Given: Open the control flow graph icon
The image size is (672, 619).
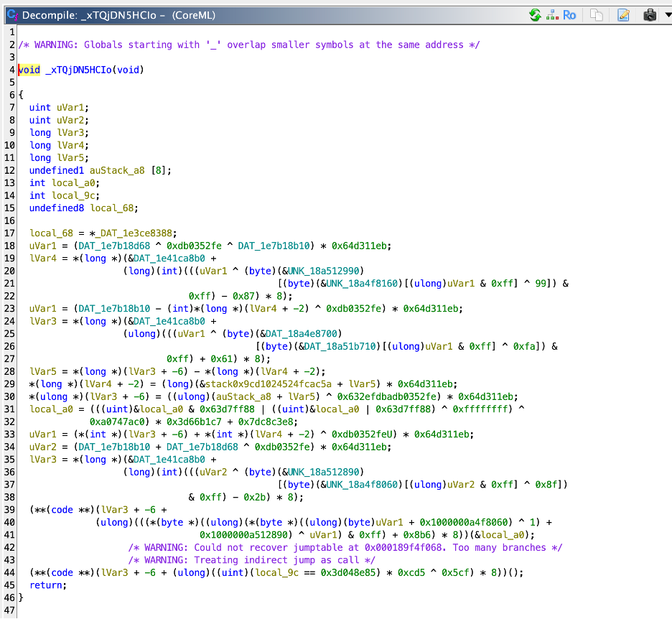Looking at the screenshot, I should tap(552, 14).
